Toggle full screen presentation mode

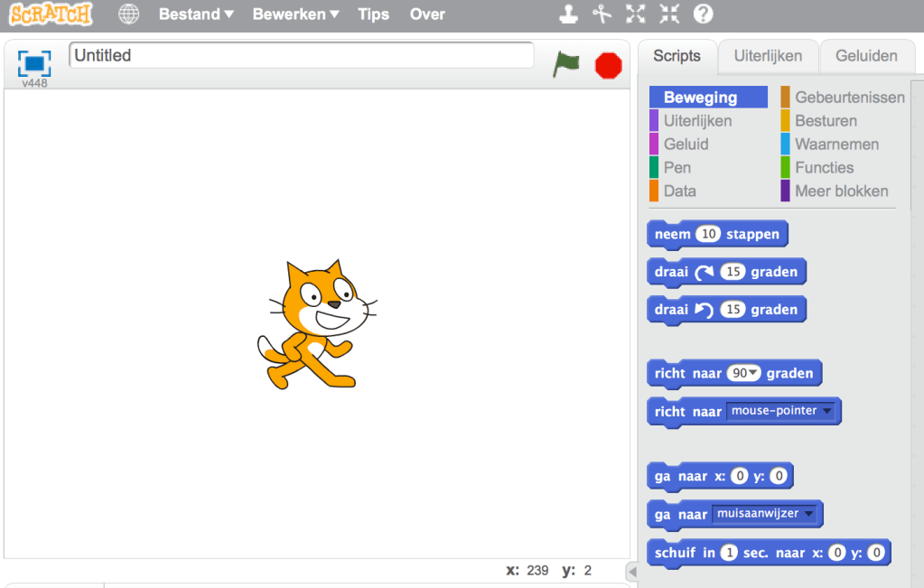pyautogui.click(x=34, y=63)
